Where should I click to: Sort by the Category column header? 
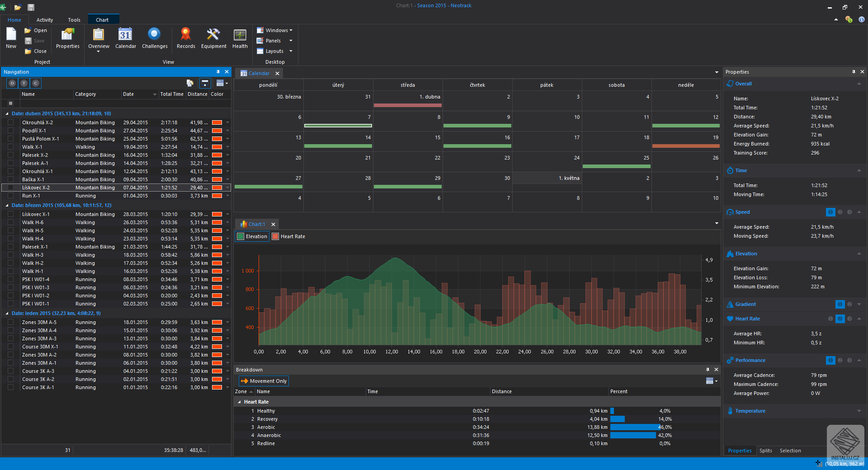(97, 94)
